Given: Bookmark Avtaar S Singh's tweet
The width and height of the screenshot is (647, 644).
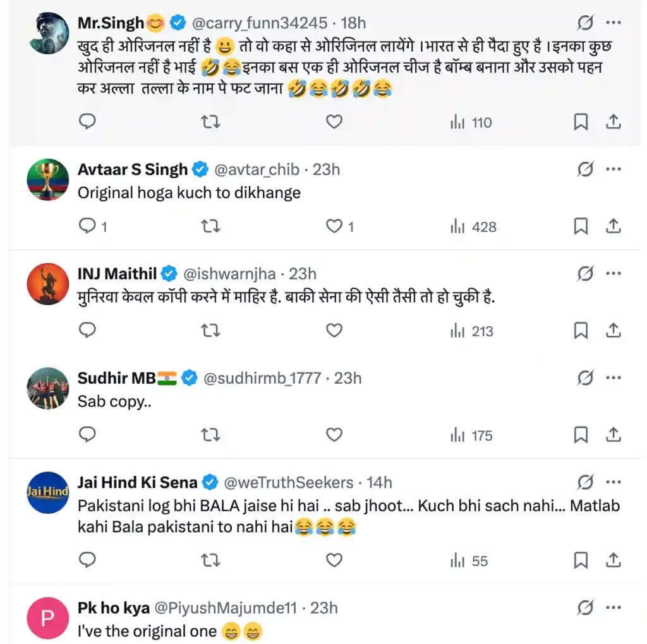Looking at the screenshot, I should click(580, 226).
